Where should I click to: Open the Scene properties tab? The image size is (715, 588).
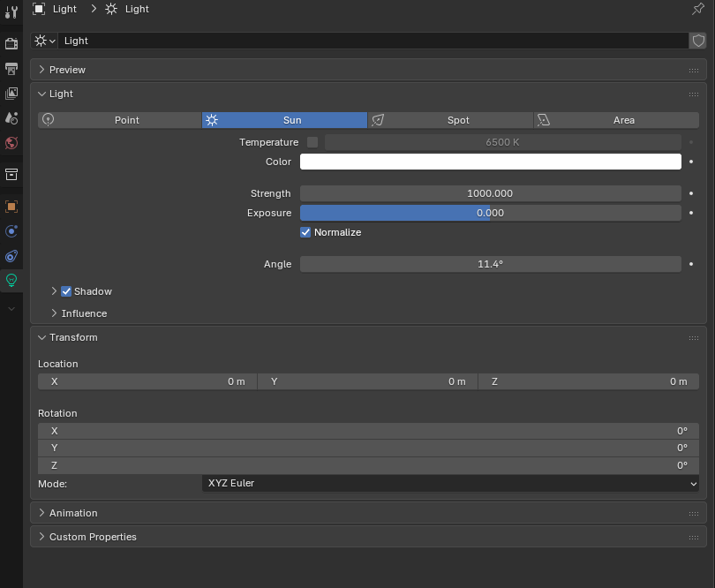pos(11,118)
